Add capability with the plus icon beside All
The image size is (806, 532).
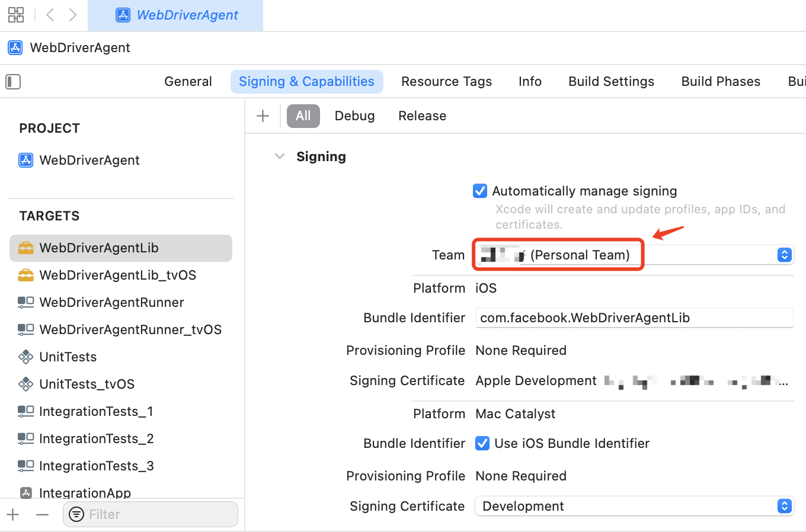263,116
